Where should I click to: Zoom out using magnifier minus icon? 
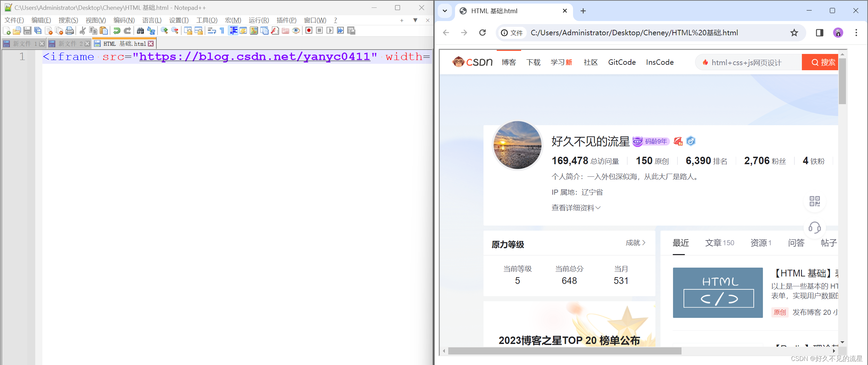click(x=175, y=31)
